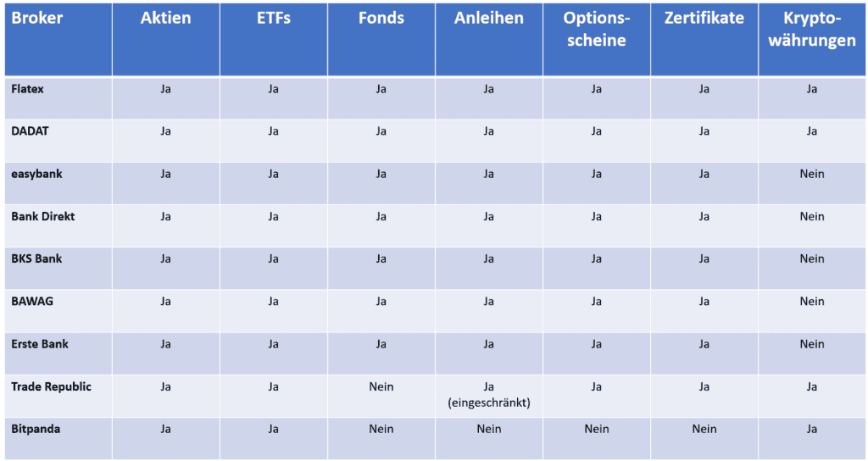The image size is (868, 461).
Task: Select the Trade Republic row label
Action: 51,386
